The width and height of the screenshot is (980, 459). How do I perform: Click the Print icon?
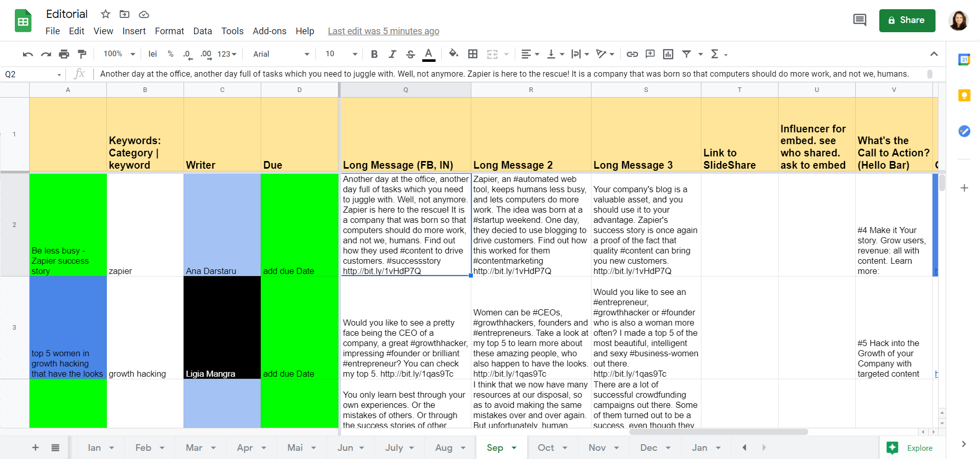tap(64, 54)
